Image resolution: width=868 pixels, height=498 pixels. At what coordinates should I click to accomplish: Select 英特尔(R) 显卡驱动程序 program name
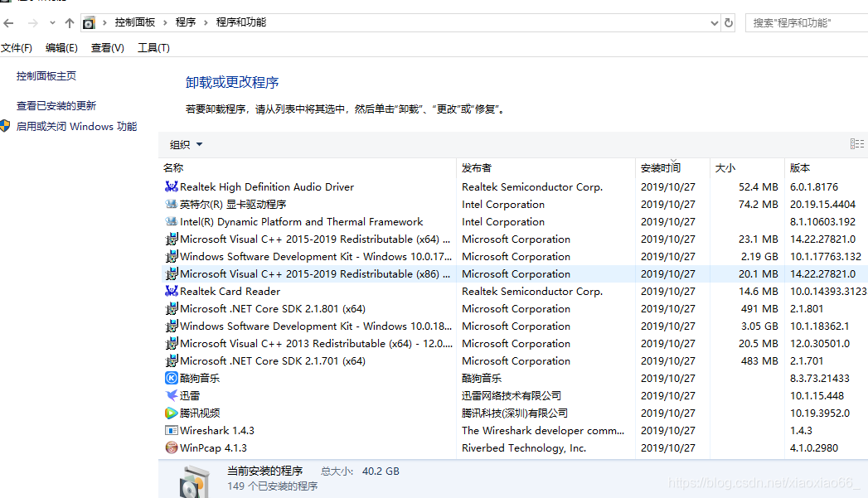click(x=233, y=204)
